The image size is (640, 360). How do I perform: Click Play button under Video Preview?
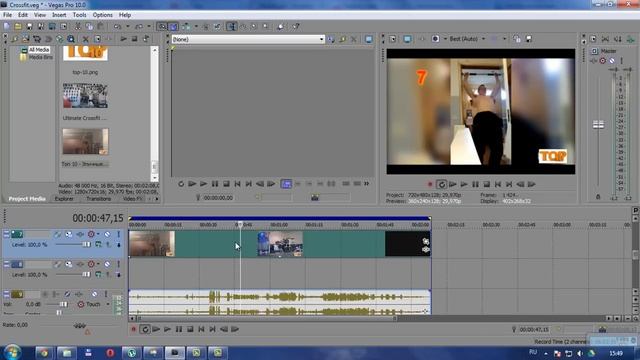tap(464, 184)
